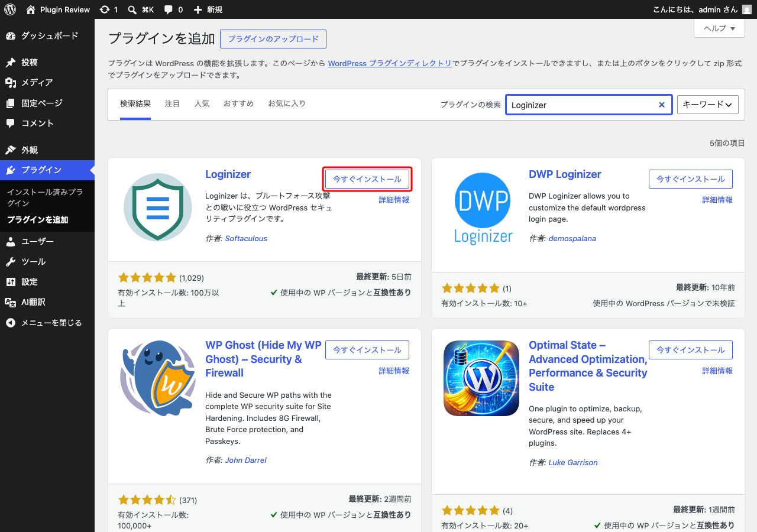Open メディア in sidebar
This screenshot has width=757, height=532.
[47, 83]
